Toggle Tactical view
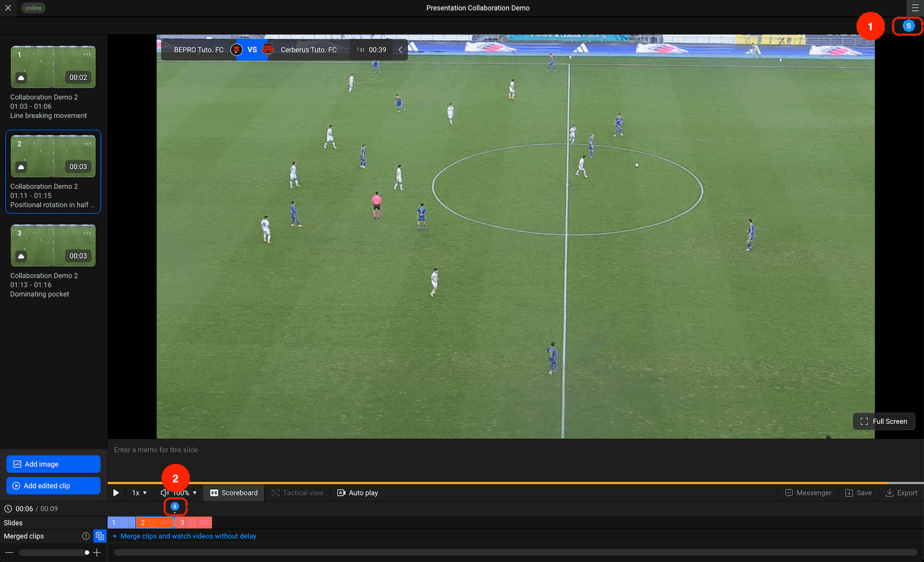This screenshot has height=562, width=924. tap(297, 493)
